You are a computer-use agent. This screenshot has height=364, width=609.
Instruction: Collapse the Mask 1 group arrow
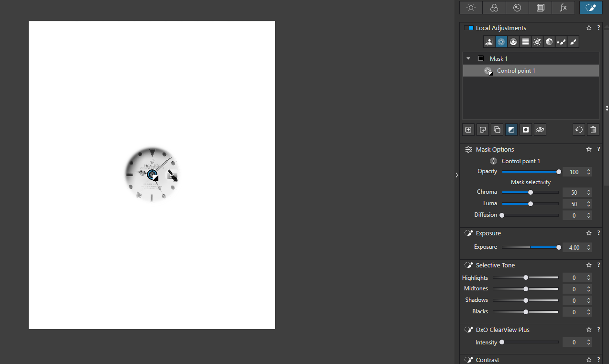[x=468, y=58]
